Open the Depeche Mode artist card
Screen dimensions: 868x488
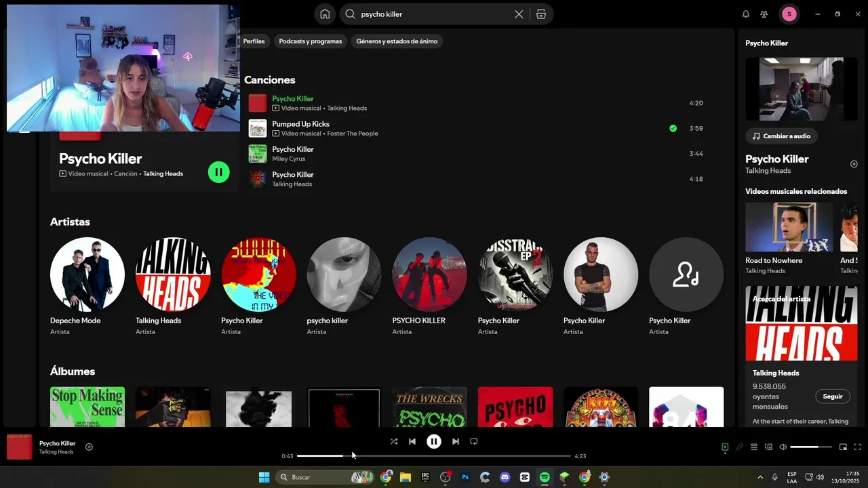click(87, 286)
